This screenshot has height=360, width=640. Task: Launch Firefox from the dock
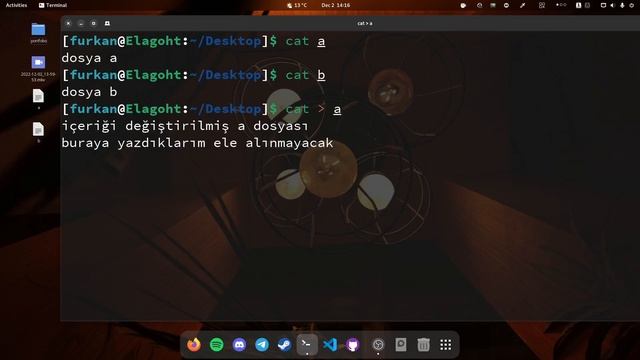(194, 345)
